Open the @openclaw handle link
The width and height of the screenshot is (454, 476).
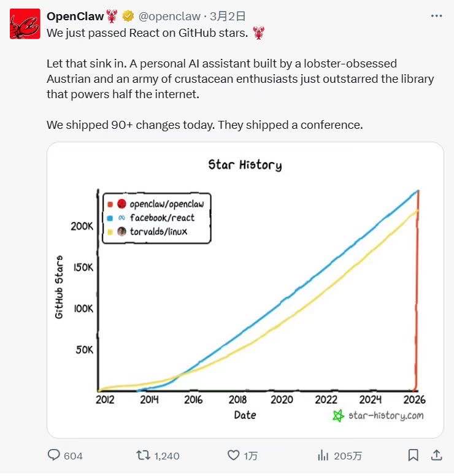click(170, 17)
